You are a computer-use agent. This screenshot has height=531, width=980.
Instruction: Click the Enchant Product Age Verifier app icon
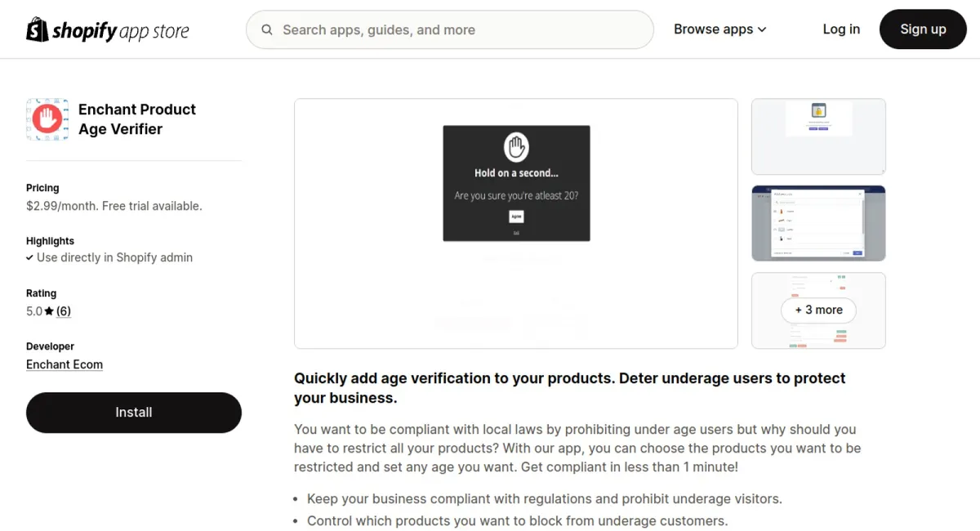pos(47,119)
